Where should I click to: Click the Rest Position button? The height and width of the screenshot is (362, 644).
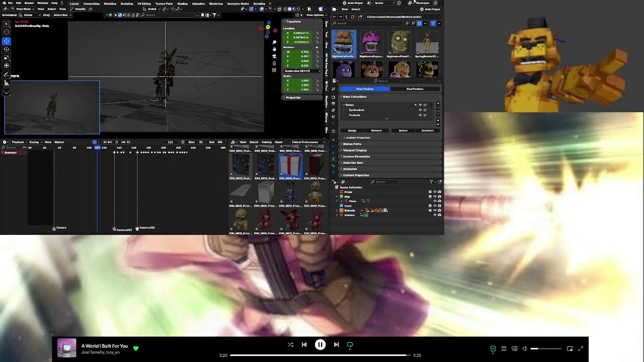pos(415,89)
